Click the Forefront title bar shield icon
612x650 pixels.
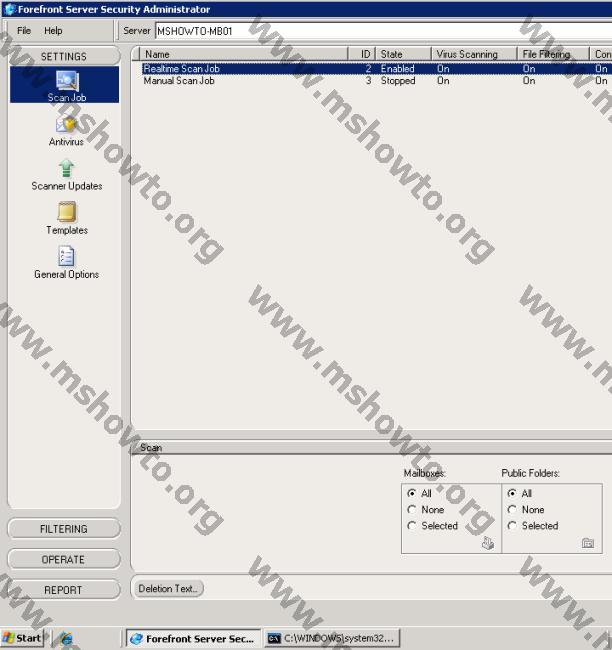[9, 9]
